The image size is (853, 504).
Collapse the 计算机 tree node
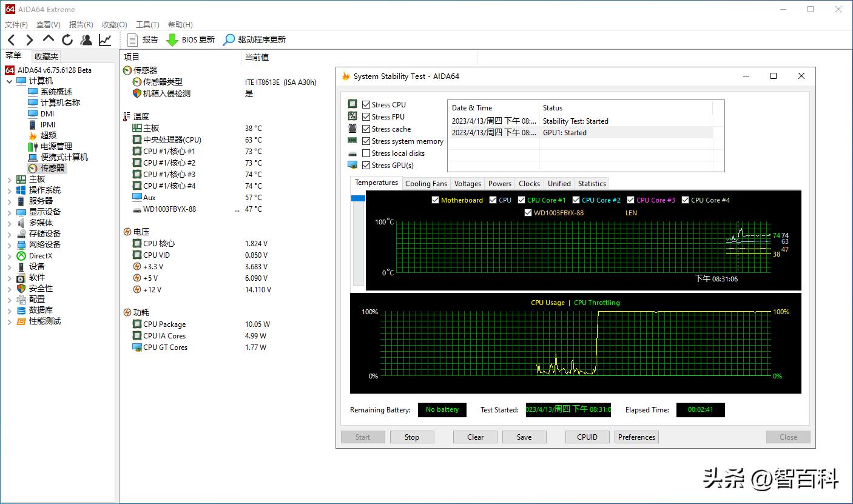coord(9,81)
